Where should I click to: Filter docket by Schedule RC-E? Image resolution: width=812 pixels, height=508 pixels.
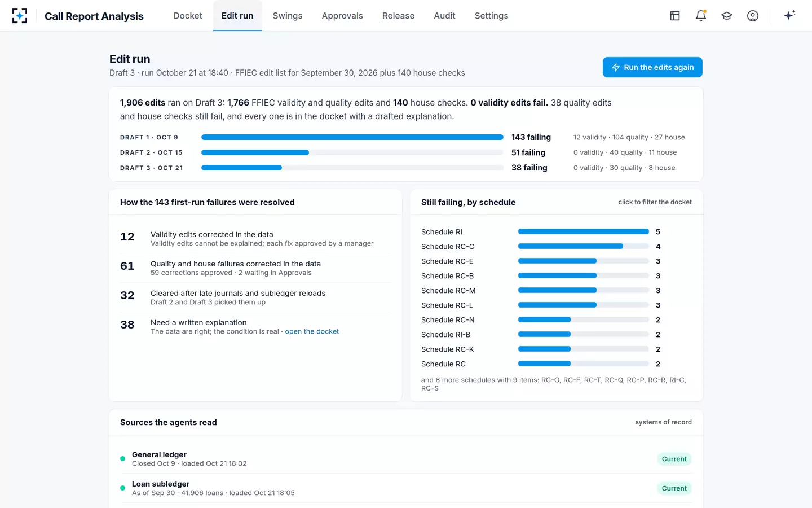[556, 261]
